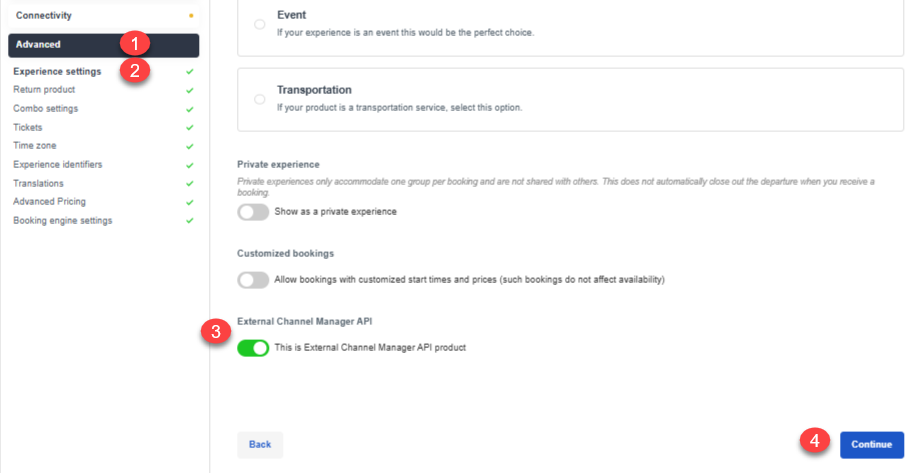The height and width of the screenshot is (473, 924).
Task: Toggle Allow bookings with customized start times
Action: click(x=253, y=280)
